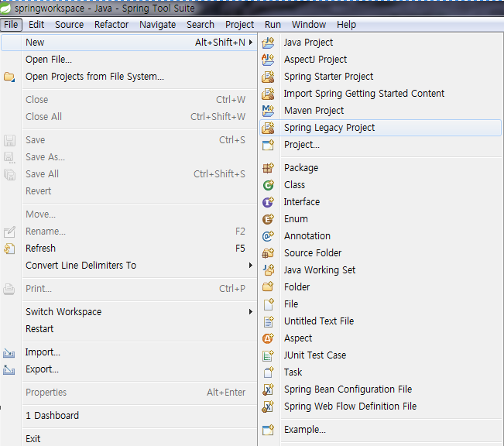The height and width of the screenshot is (446, 504).
Task: Open the Source menu
Action: (x=69, y=25)
